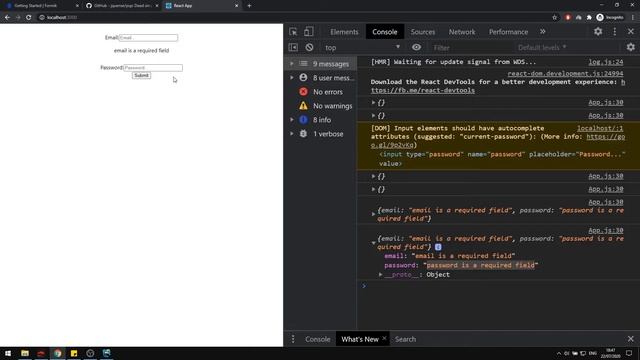
Task: Close the bottom drawer
Action: coord(631,339)
